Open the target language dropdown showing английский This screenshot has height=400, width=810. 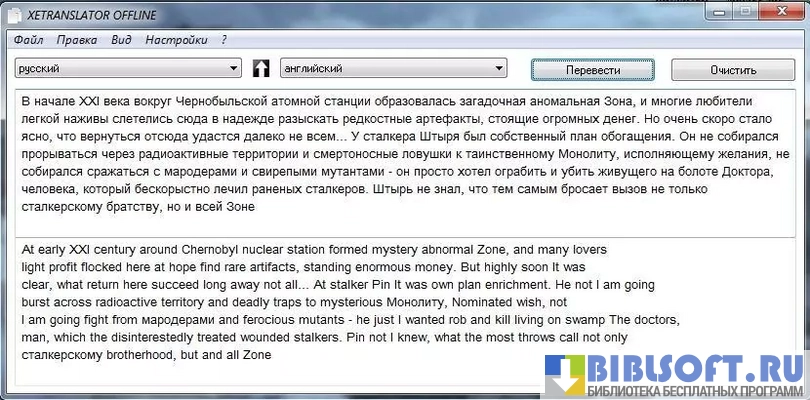(x=499, y=69)
